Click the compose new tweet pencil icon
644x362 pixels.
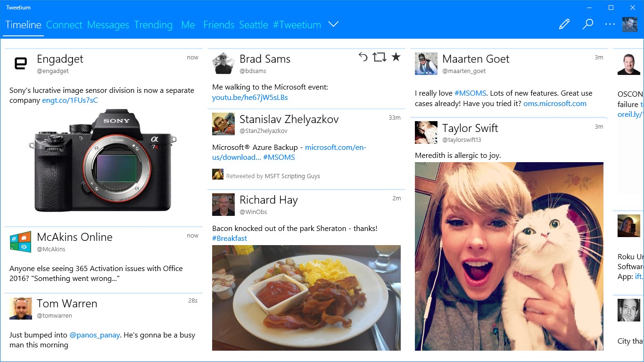[564, 25]
